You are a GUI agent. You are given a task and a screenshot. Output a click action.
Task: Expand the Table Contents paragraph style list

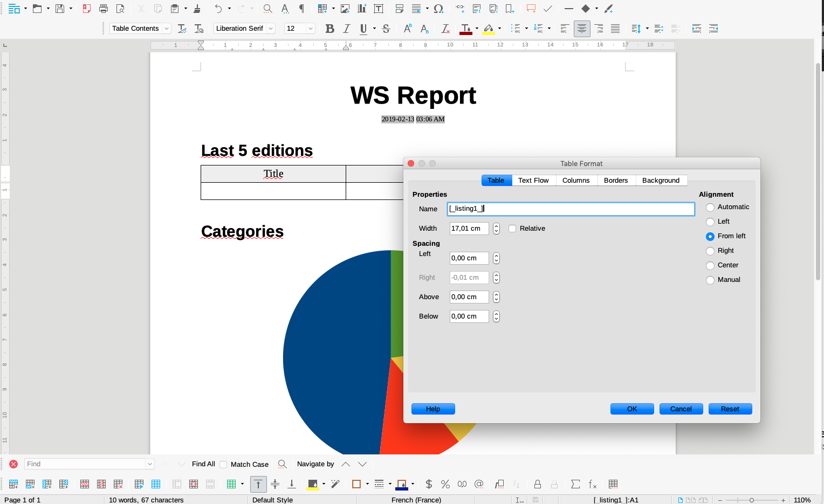point(167,29)
